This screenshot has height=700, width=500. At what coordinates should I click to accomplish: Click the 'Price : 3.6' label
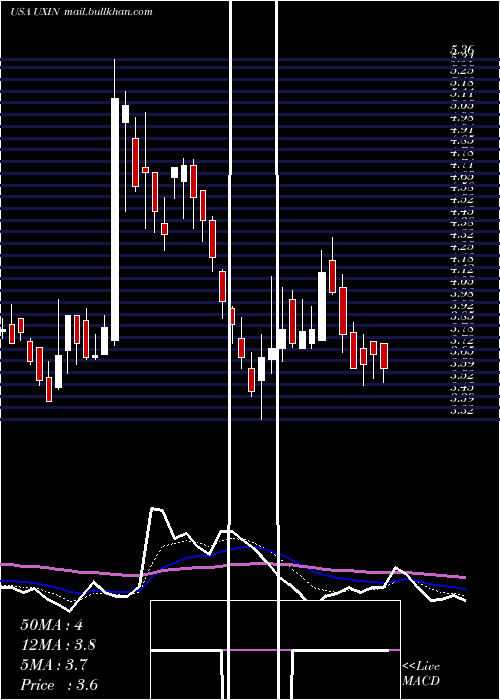tap(59, 685)
